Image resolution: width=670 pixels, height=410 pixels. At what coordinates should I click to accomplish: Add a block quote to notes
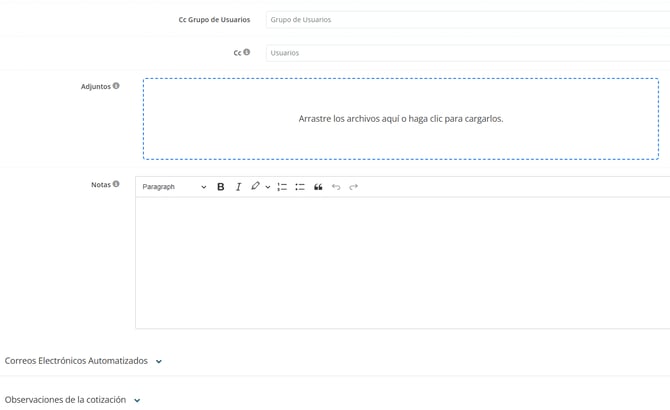coord(318,187)
